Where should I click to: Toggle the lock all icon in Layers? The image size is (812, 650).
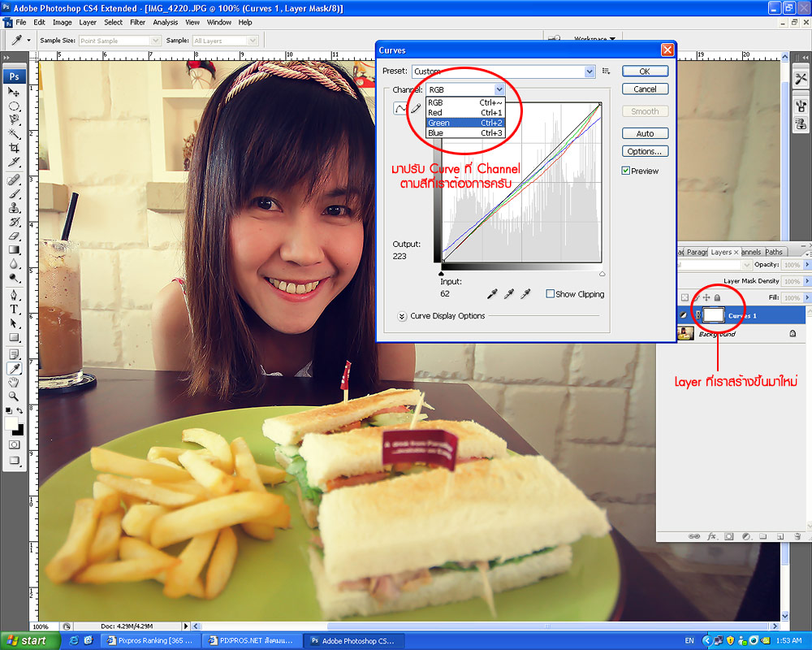coord(717,297)
